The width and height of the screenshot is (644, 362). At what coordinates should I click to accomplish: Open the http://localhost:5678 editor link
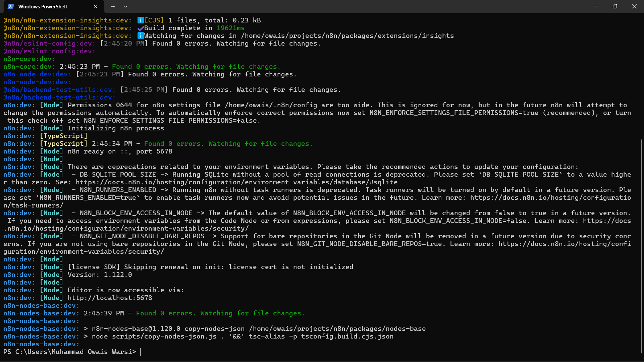pos(110,298)
